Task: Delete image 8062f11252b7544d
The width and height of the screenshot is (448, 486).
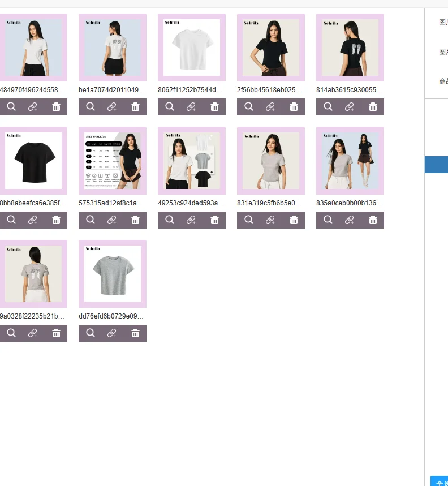Action: click(x=215, y=107)
